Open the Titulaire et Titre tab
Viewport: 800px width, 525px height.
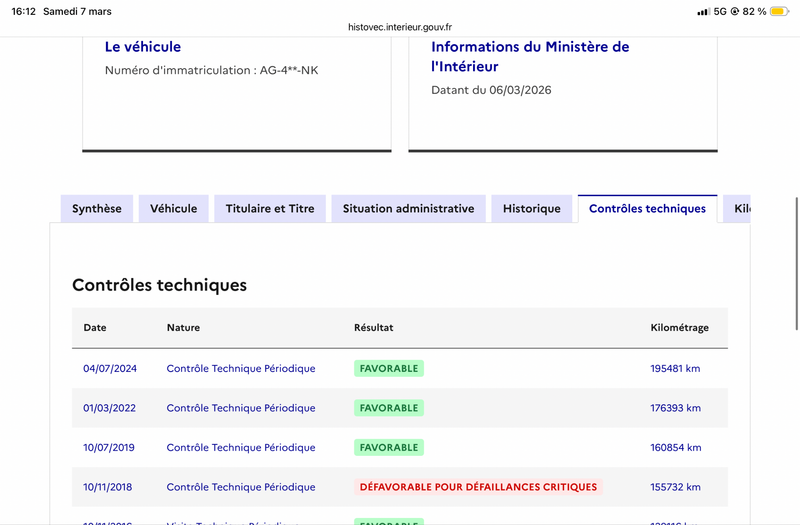pyautogui.click(x=270, y=209)
